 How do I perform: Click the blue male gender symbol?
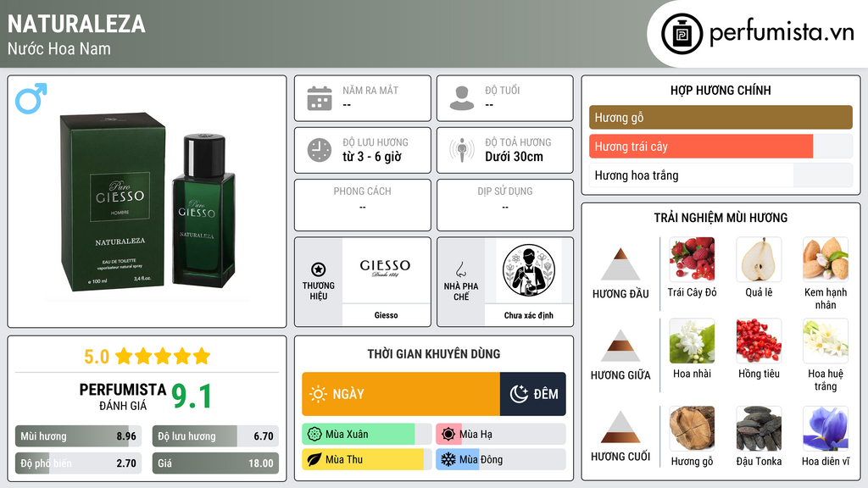coord(31,98)
